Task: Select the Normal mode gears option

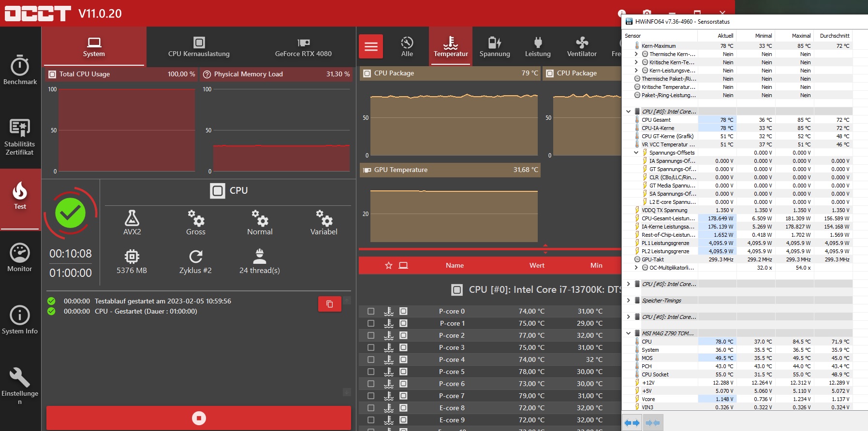Action: [x=260, y=223]
